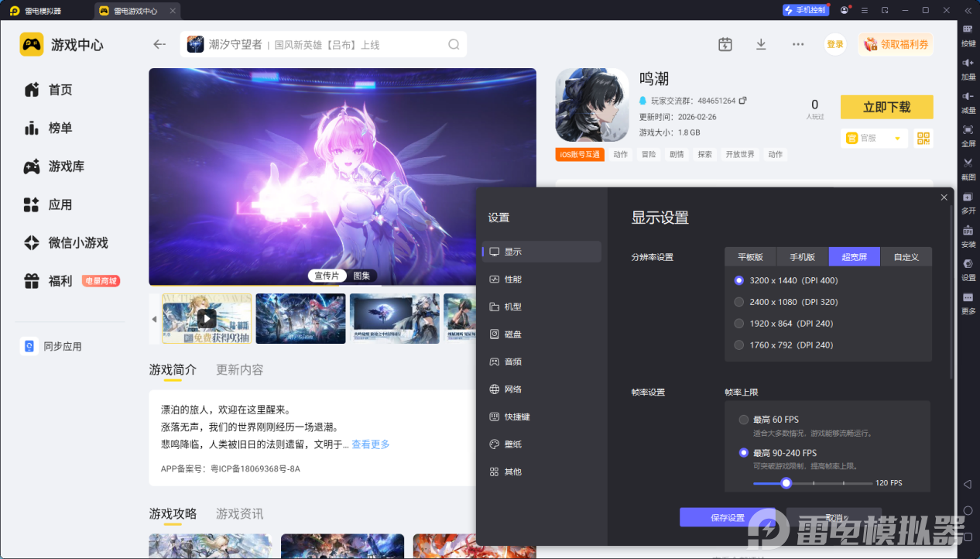Open the 官服 server version dropdown
The width and height of the screenshot is (980, 559).
[873, 138]
